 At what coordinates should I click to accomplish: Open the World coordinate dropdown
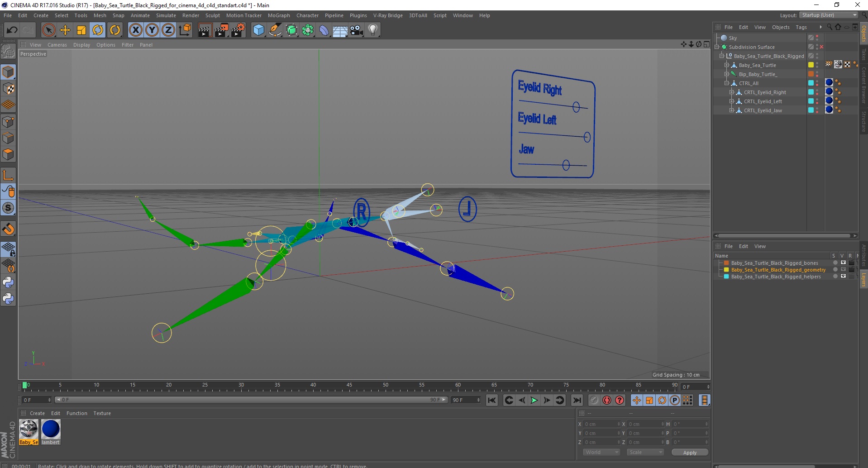[x=601, y=452]
